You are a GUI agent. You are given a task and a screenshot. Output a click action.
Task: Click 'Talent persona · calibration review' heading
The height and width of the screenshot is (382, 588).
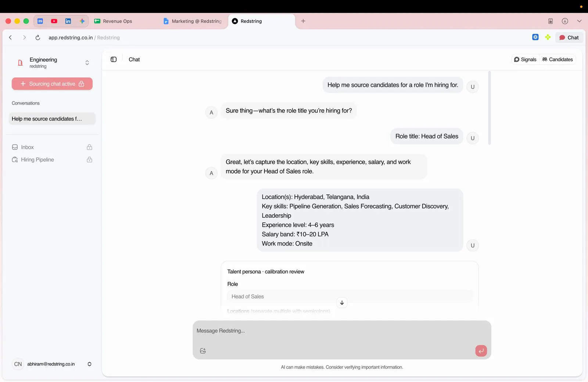[266, 272]
